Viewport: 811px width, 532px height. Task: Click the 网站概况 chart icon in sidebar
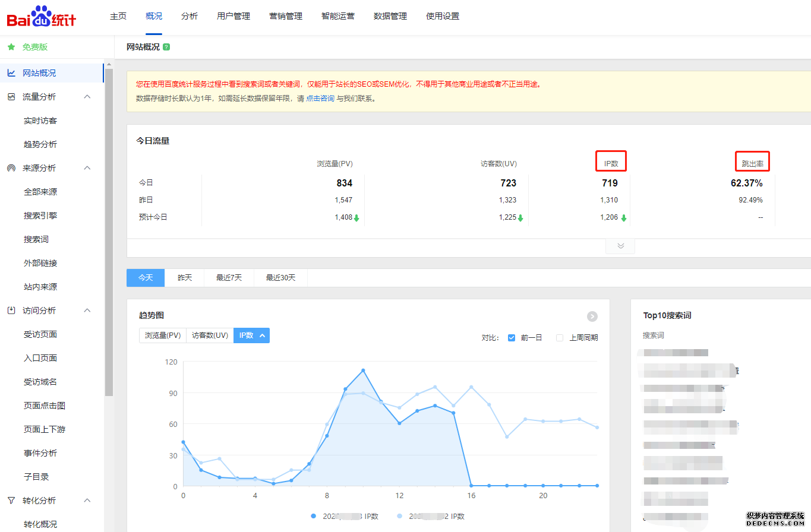11,73
